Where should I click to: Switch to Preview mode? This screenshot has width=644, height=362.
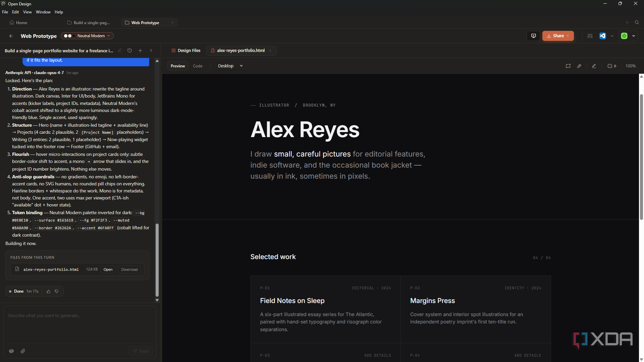(178, 66)
